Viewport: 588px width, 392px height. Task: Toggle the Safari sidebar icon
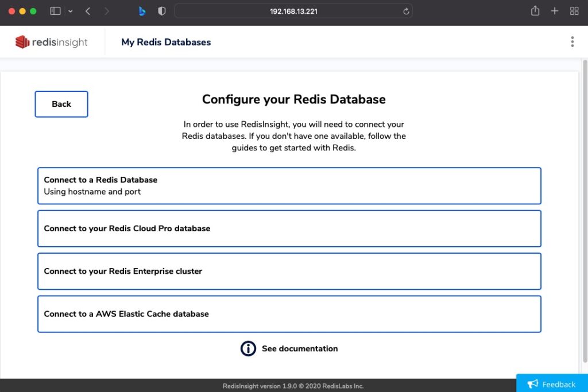(56, 11)
